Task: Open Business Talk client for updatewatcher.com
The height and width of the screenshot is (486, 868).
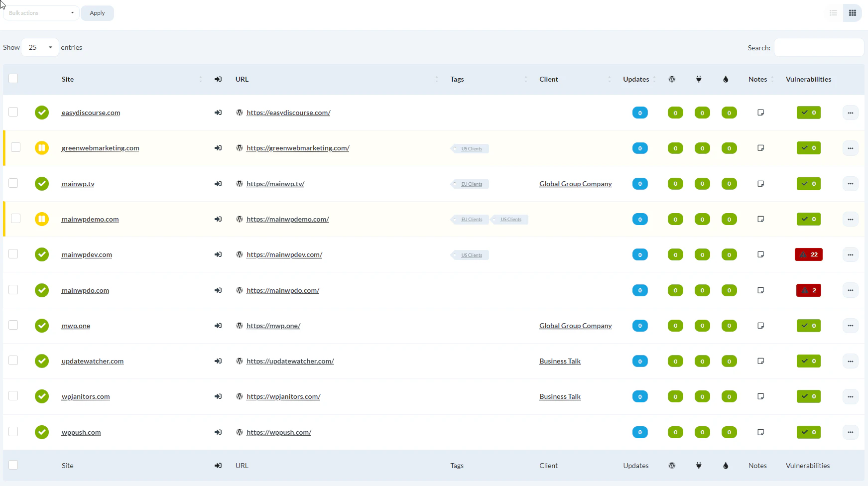Action: [560, 361]
